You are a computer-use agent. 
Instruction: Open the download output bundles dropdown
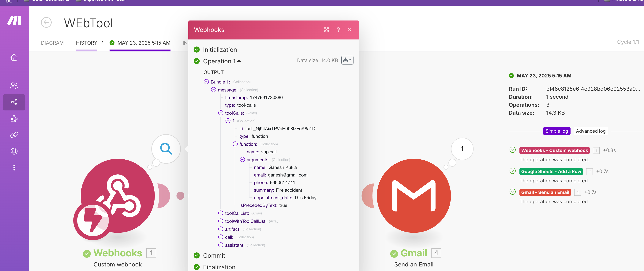click(347, 60)
